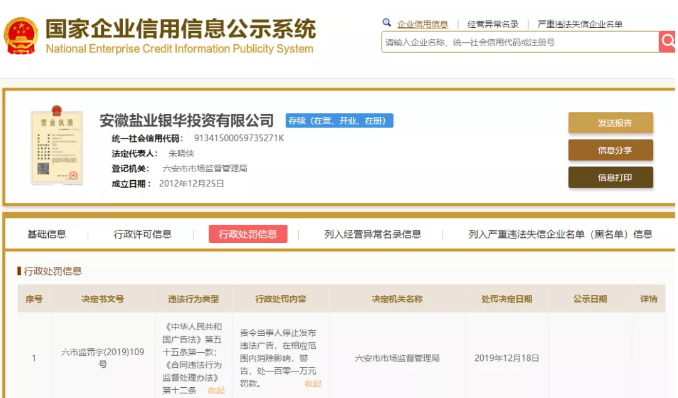The width and height of the screenshot is (678, 398).
Task: Click the 违法行为类型 column header
Action: [x=194, y=298]
